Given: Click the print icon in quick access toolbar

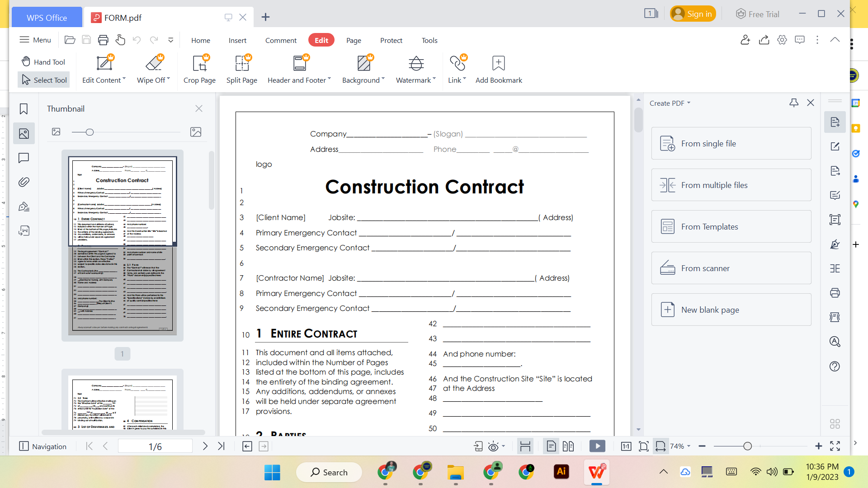Looking at the screenshot, I should 103,40.
